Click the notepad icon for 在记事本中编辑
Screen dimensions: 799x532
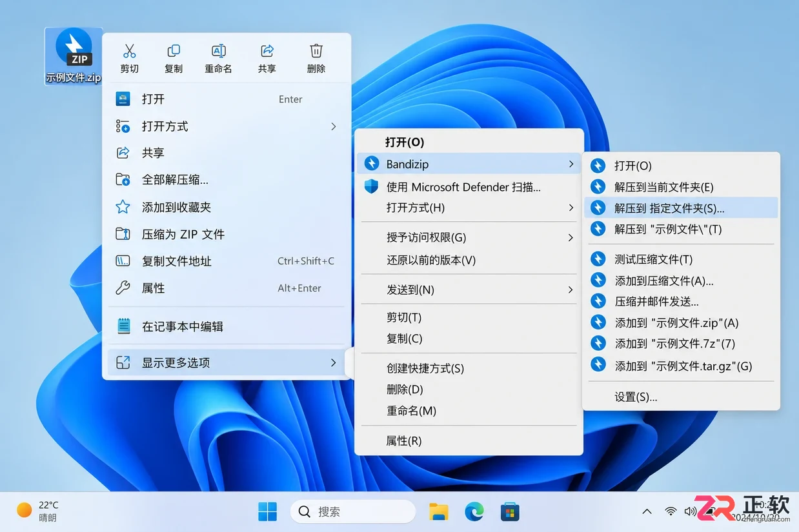pos(123,326)
